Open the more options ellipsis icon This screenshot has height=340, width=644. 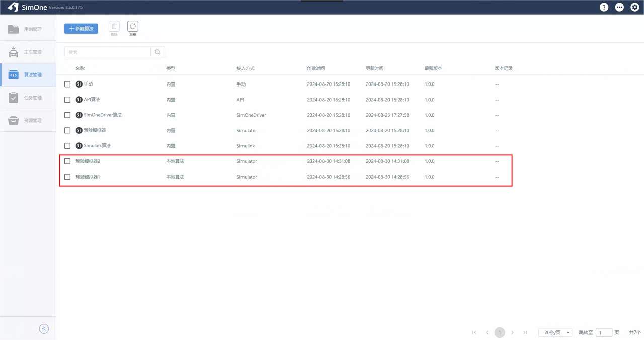click(619, 7)
